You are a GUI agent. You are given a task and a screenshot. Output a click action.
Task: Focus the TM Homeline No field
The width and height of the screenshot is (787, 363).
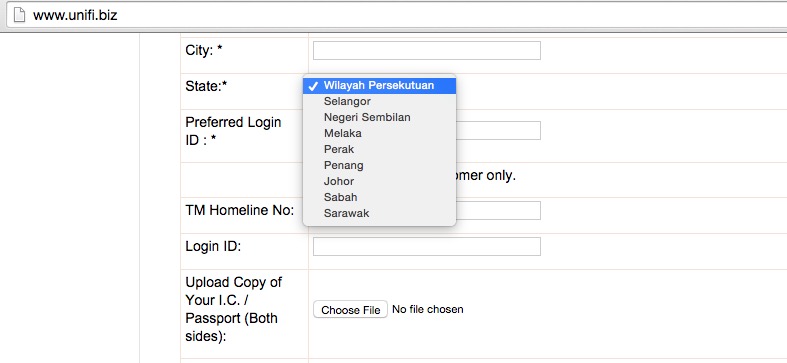(x=498, y=211)
